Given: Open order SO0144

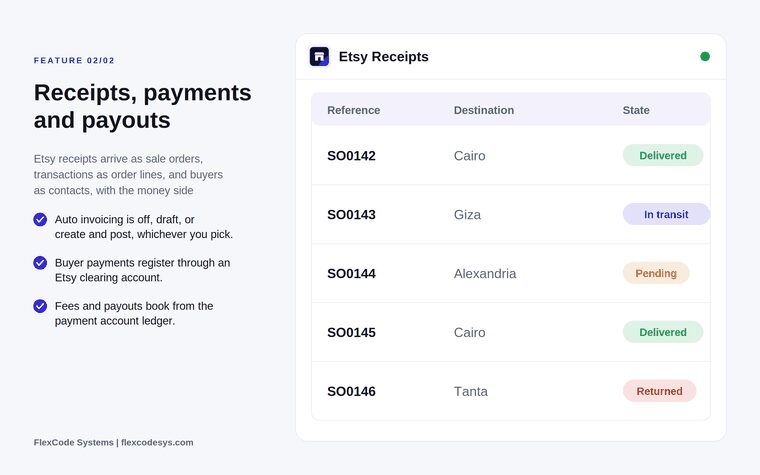Looking at the screenshot, I should coord(351,274).
